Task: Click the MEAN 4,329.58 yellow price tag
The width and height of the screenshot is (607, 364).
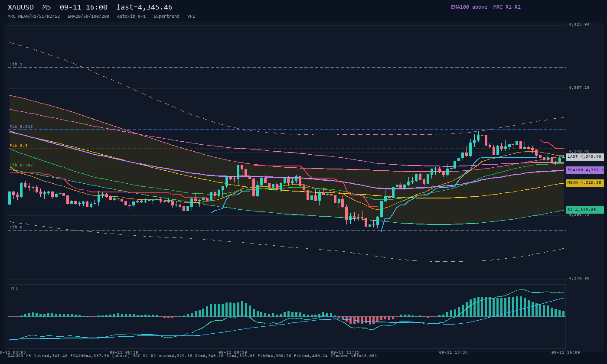Action: pyautogui.click(x=585, y=183)
